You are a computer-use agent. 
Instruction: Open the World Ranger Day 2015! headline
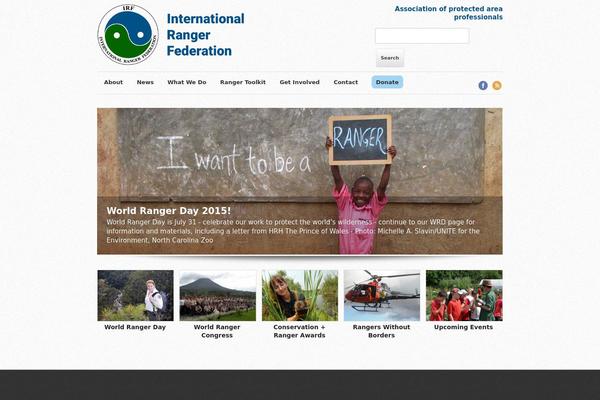coord(169,211)
